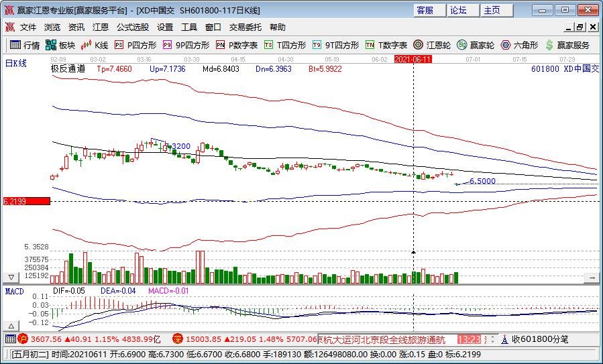Click the Tp=7.4660 value
This screenshot has width=603, height=364.
(x=114, y=69)
